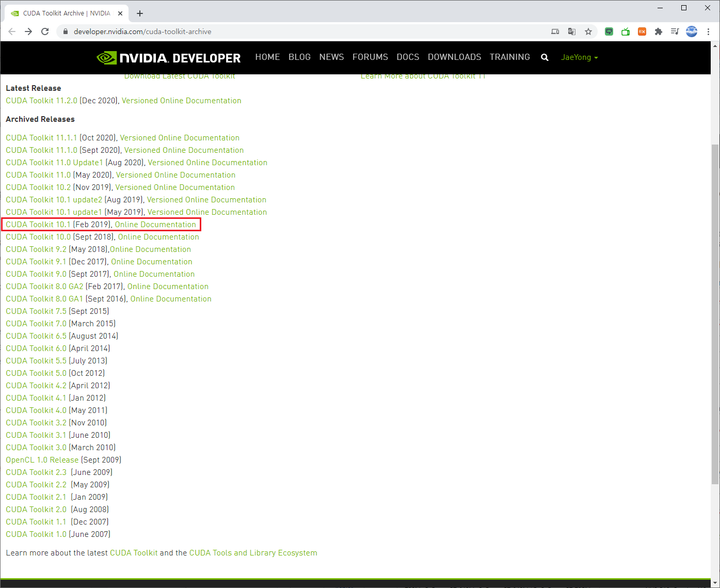Click the NVIDIA Developer logo

pyautogui.click(x=168, y=57)
